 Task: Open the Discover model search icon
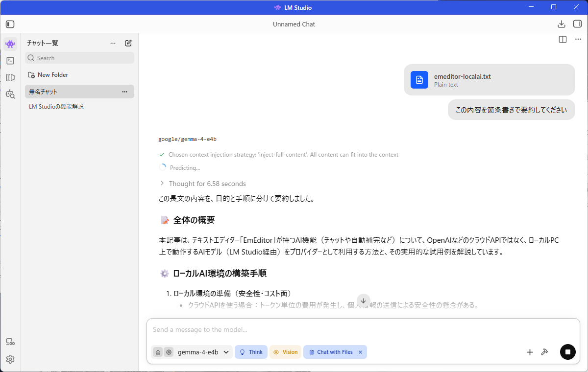click(10, 94)
